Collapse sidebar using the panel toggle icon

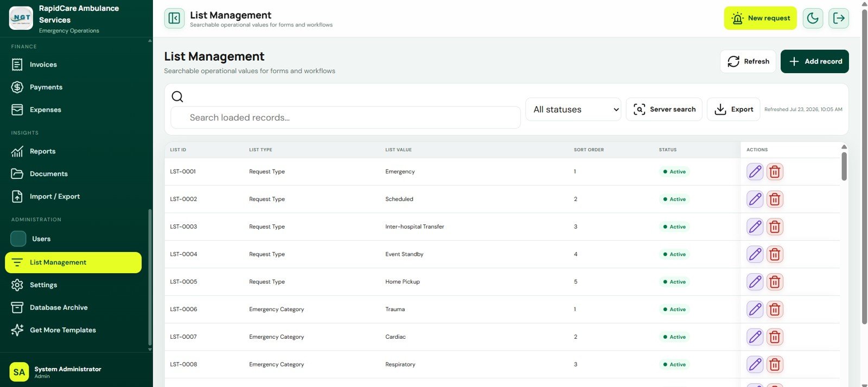point(174,18)
